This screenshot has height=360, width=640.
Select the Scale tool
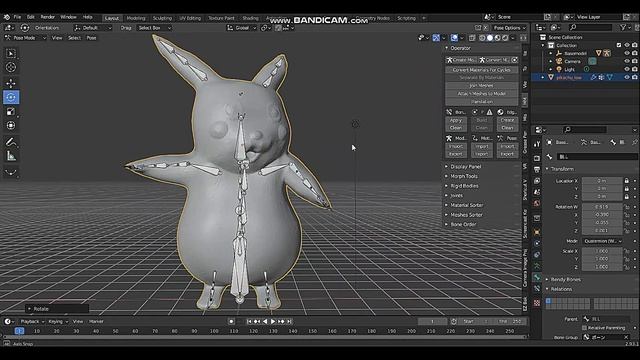pyautogui.click(x=11, y=111)
